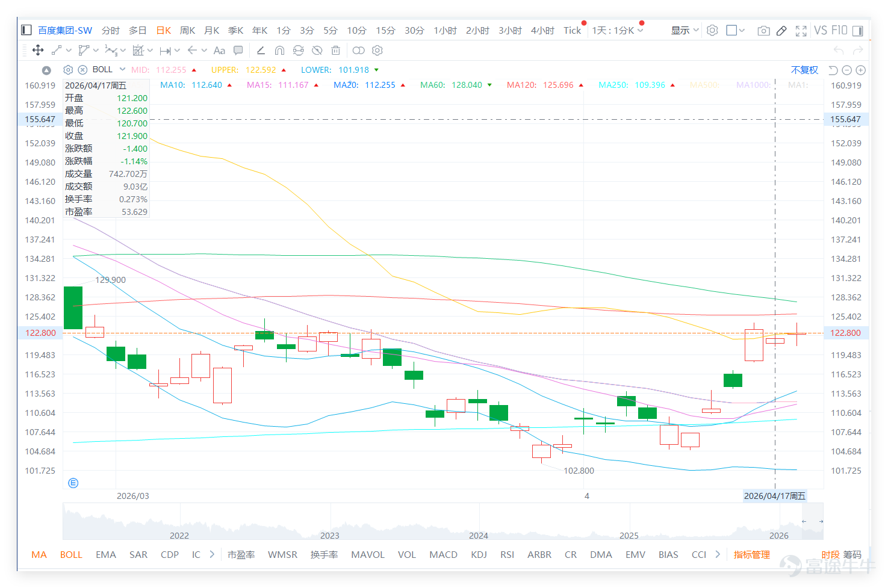This screenshot has width=888, height=588.
Task: Select the Tick timeframe
Action: click(573, 31)
